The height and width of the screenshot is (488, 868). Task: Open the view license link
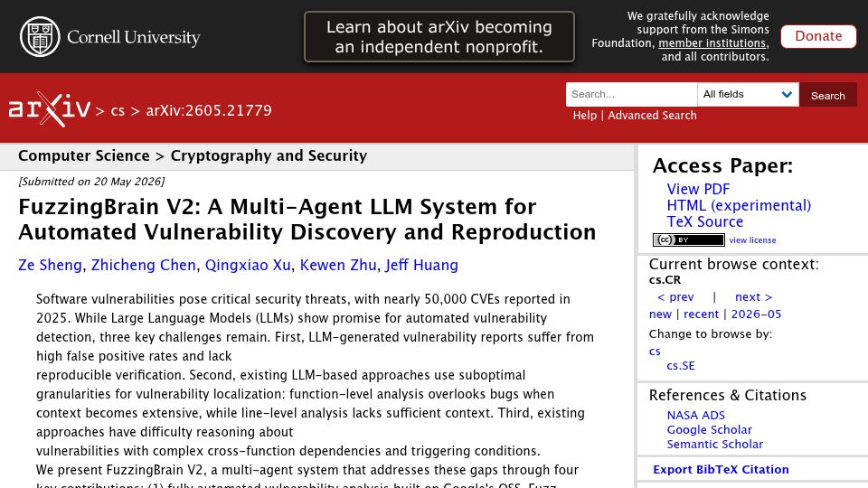752,240
